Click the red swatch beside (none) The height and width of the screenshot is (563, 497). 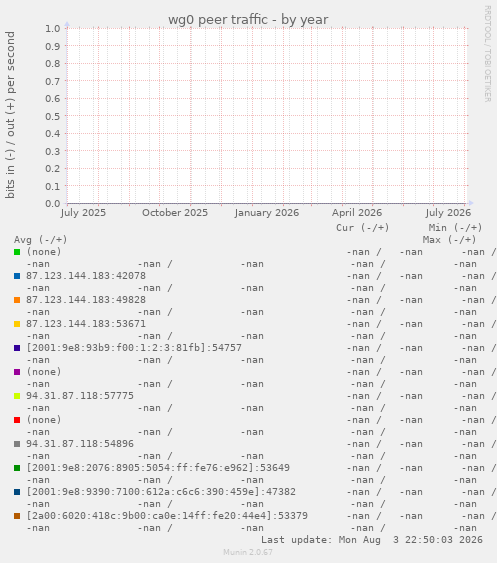(17, 420)
